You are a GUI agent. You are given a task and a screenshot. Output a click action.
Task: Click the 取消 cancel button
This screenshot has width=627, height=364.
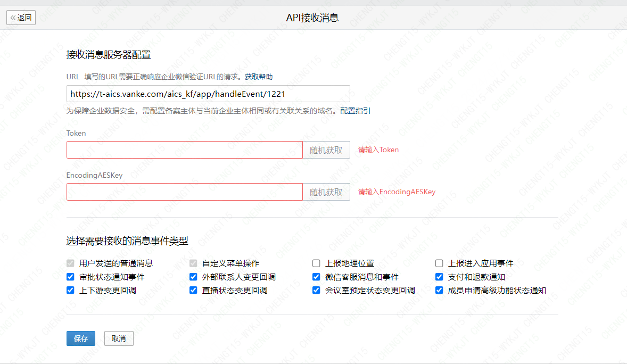119,338
